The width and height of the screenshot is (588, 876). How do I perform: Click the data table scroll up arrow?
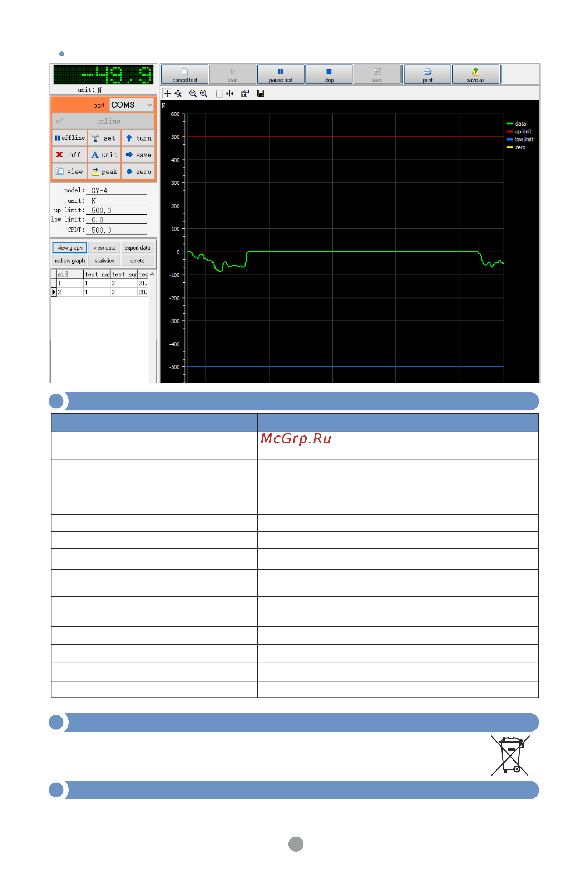152,275
